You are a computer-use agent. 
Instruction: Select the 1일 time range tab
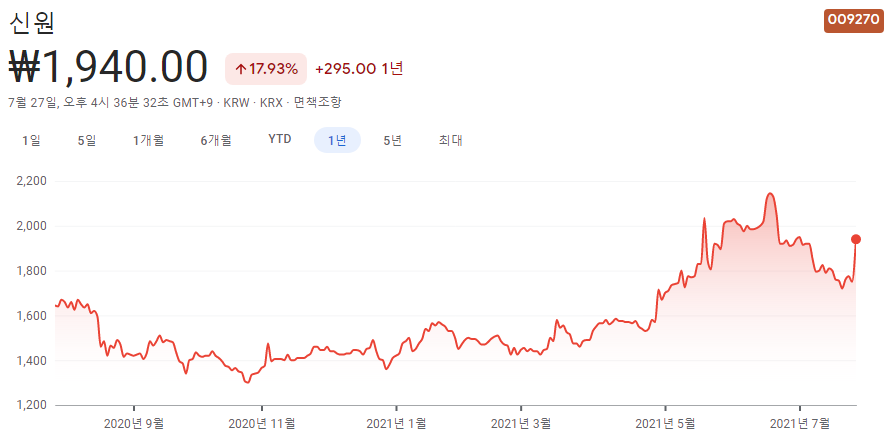pos(31,141)
